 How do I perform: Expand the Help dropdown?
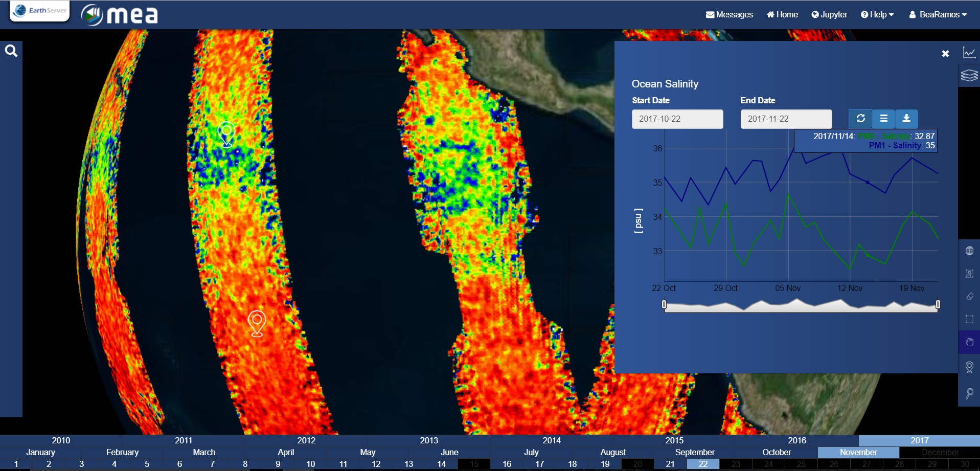[x=877, y=14]
